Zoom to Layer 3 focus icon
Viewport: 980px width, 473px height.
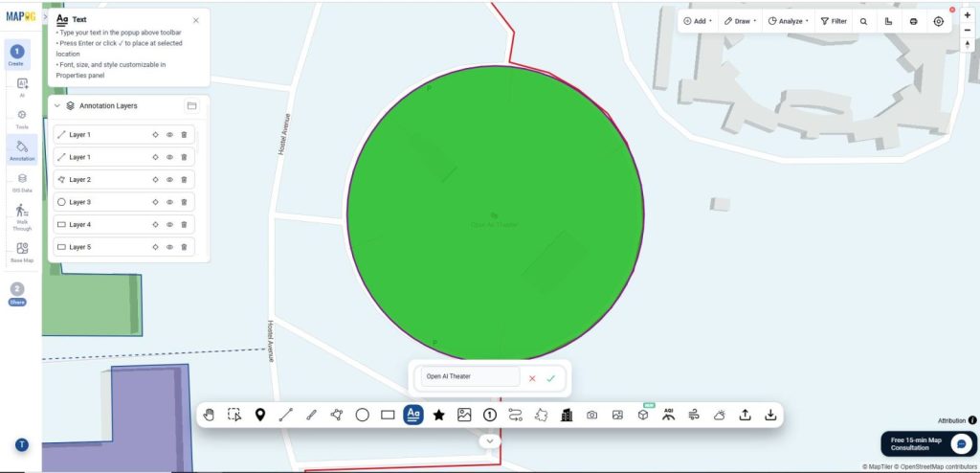[x=155, y=202]
